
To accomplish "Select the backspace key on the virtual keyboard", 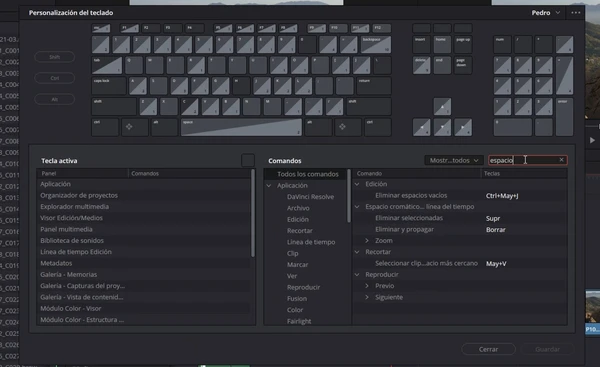I will [x=376, y=44].
